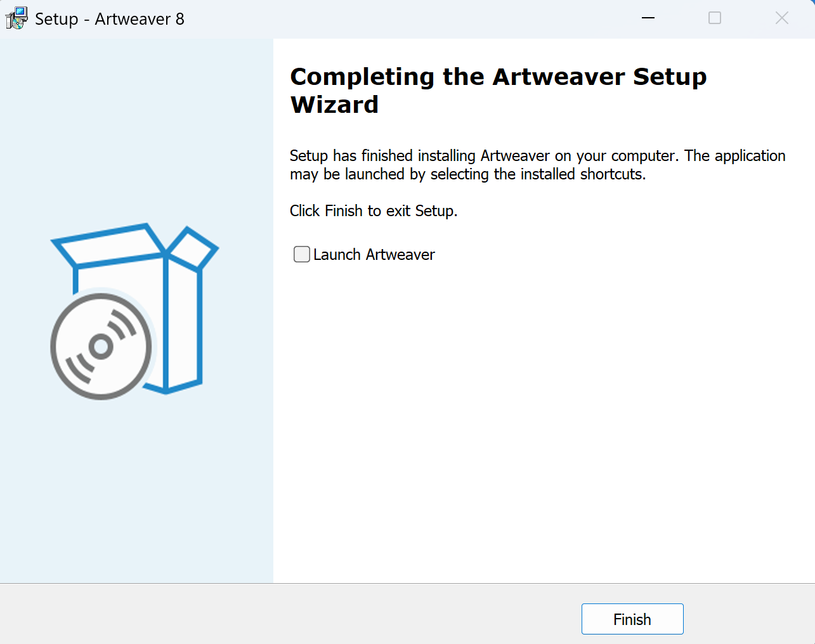Click empty gray footer bar left of Finish
This screenshot has height=644, width=815.
[x=285, y=614]
